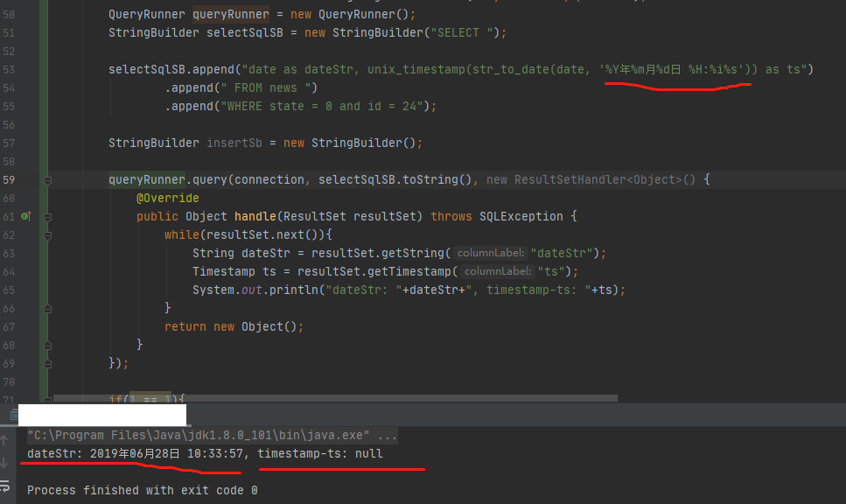The height and width of the screenshot is (504, 846).
Task: Click the Up the Stack Trace arrow in console
Action: pos(3,440)
